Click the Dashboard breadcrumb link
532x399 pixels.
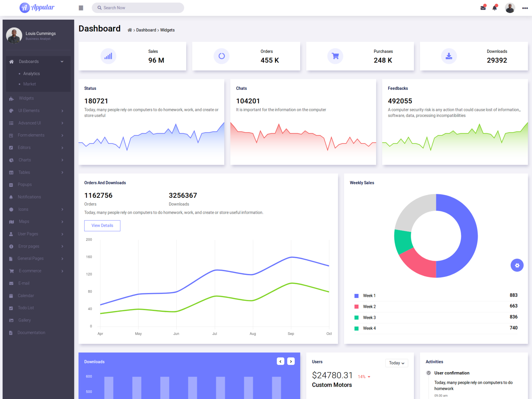tap(146, 30)
